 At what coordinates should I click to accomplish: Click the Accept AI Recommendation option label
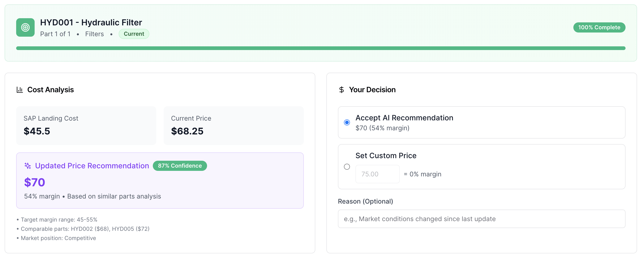404,118
